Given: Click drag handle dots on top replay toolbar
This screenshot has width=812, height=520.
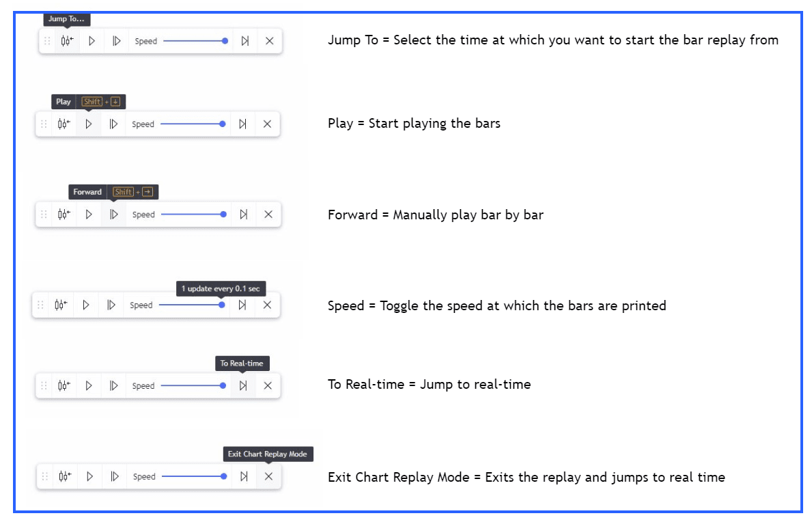Looking at the screenshot, I should pyautogui.click(x=47, y=41).
